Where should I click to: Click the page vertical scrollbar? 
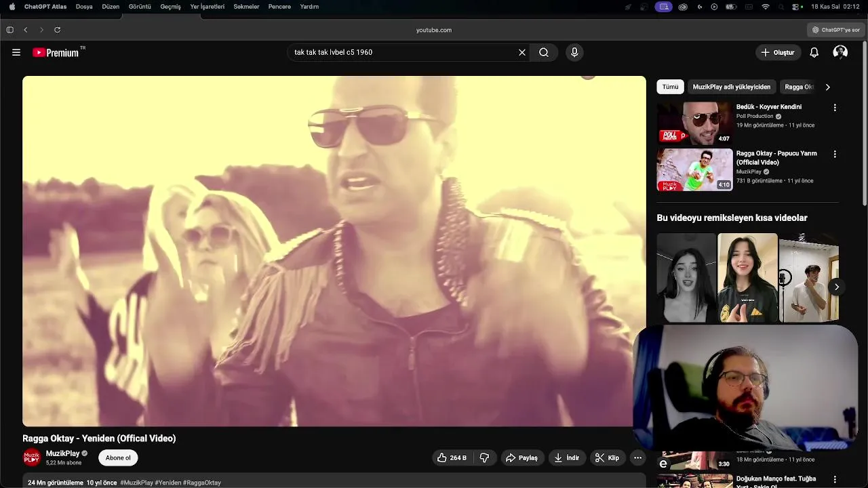click(865, 122)
